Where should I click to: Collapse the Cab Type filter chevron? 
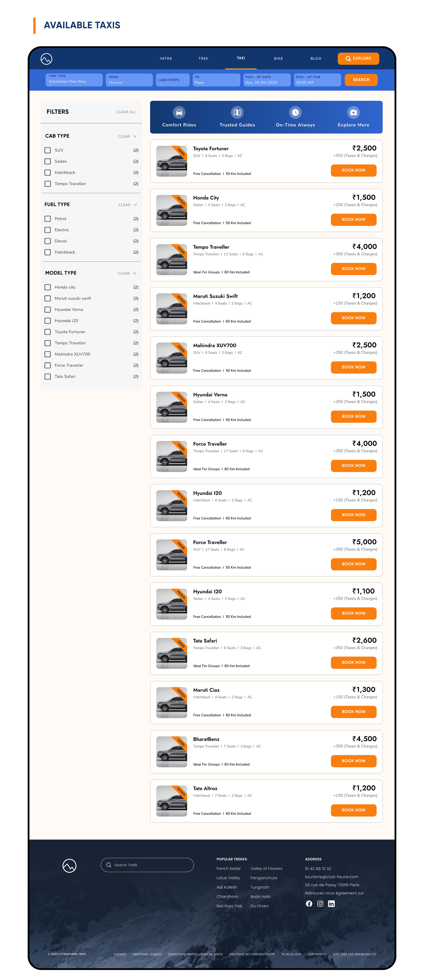(135, 136)
